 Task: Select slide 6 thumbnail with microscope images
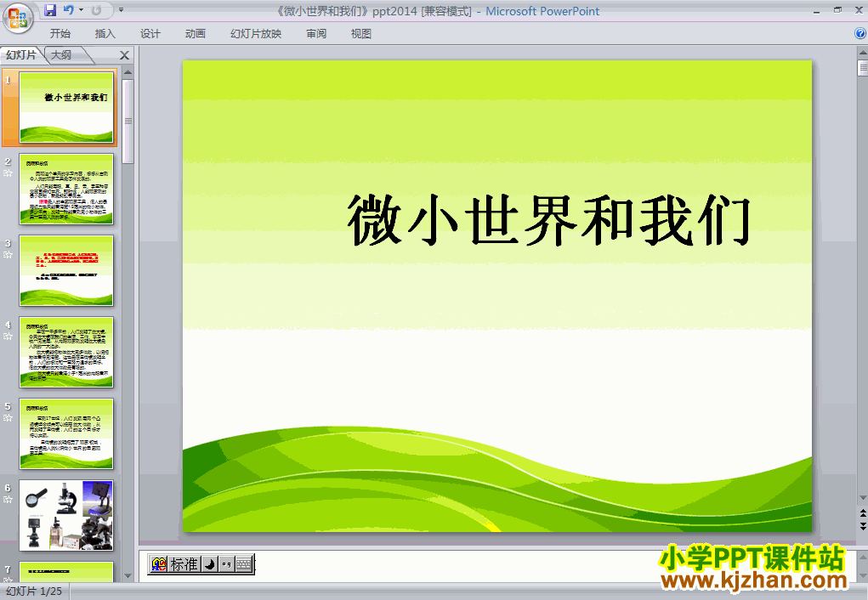tap(66, 515)
